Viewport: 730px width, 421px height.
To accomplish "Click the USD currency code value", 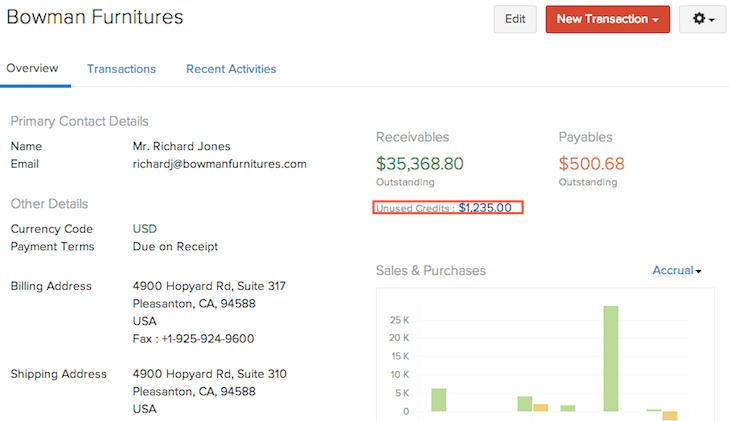I will [x=145, y=229].
